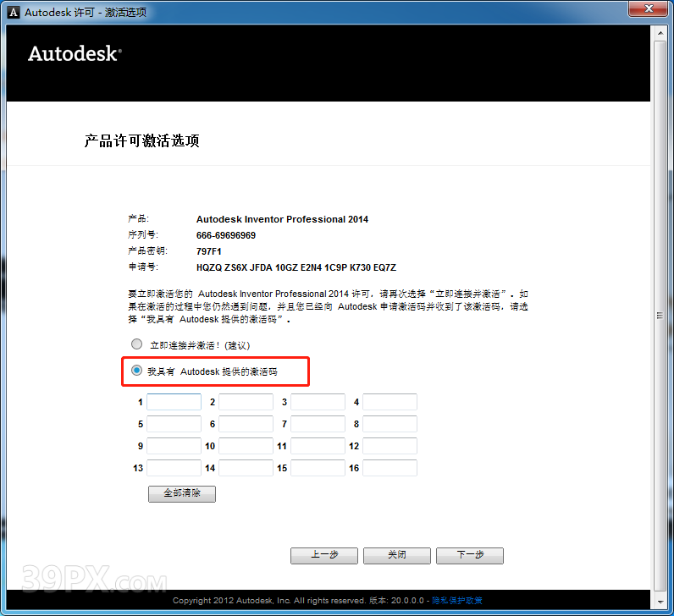Select the 'I have an Autodesk activation code' radio
The height and width of the screenshot is (616, 674).
[136, 371]
